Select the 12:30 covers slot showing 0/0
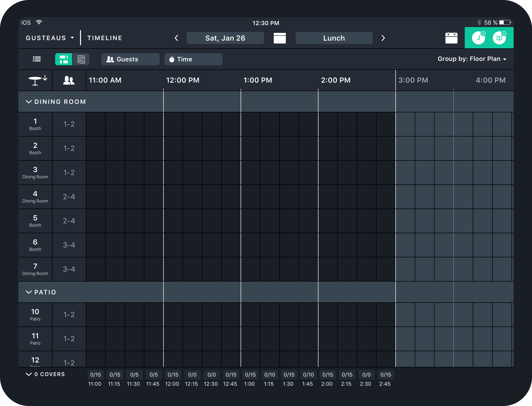This screenshot has width=532, height=406. pyautogui.click(x=212, y=375)
